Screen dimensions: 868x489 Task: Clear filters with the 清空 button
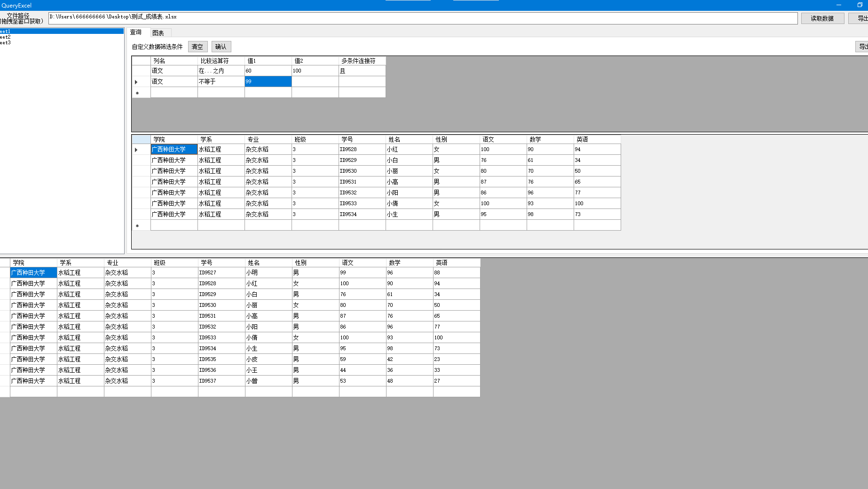pos(197,47)
